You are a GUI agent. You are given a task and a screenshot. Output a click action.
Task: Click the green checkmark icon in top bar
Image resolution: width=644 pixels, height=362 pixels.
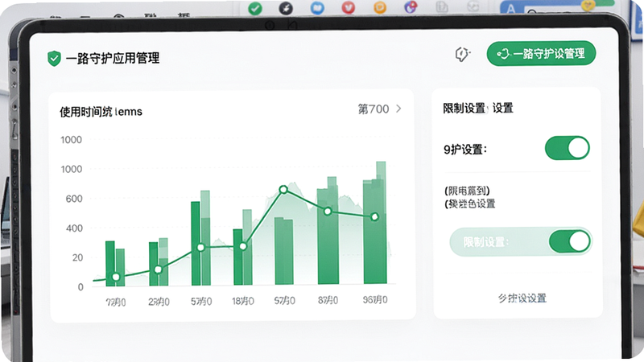[x=255, y=8]
